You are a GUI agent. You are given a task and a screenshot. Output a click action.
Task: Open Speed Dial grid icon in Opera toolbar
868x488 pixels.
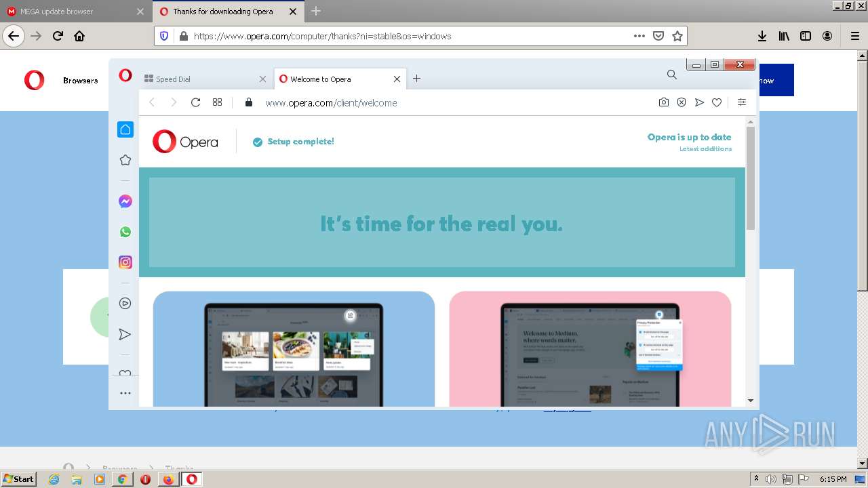pos(217,102)
